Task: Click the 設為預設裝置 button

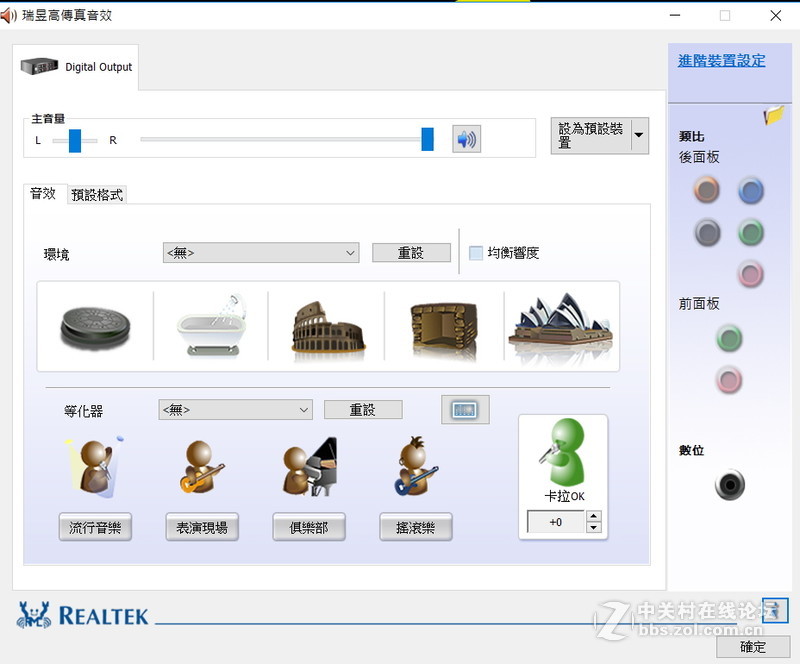Action: click(x=591, y=135)
